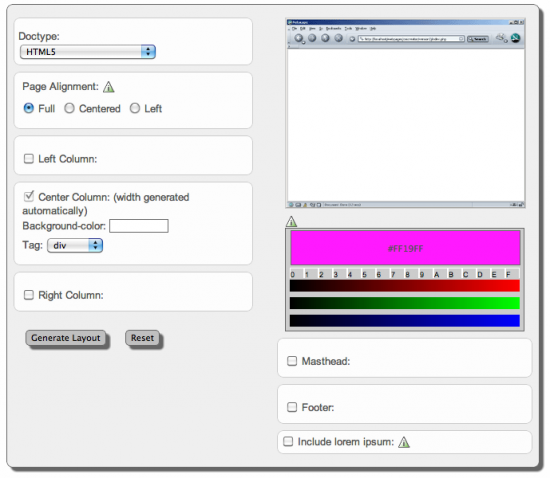Screen dimensions: 550x478
Task: Click the warning icon beside Include lorem ipsum
Action: 404,442
